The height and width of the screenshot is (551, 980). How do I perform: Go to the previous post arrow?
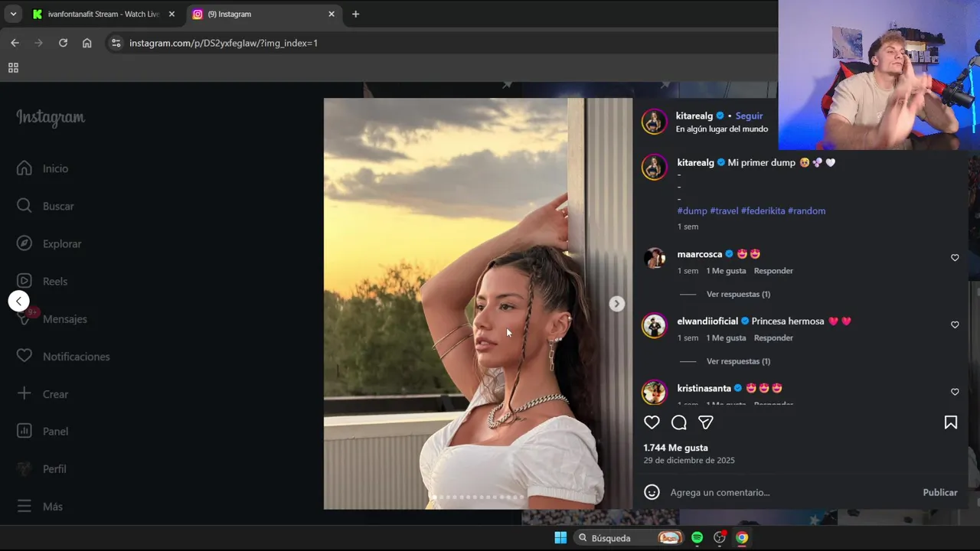click(19, 302)
